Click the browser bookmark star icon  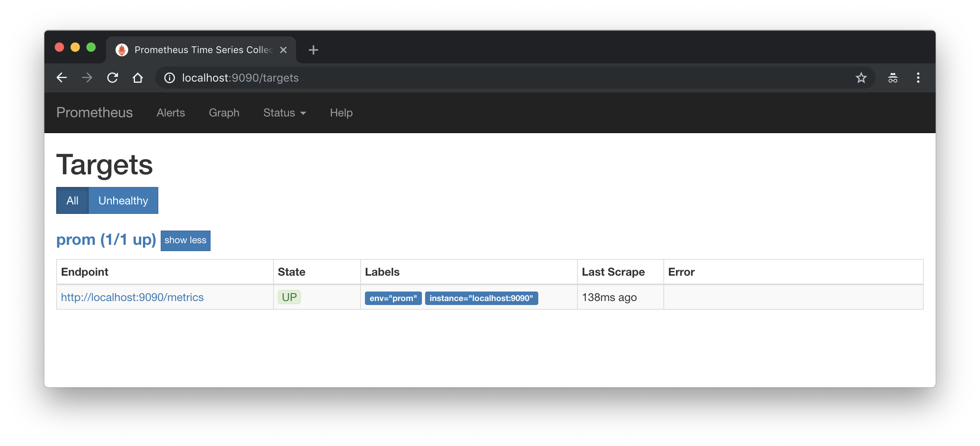click(x=861, y=78)
